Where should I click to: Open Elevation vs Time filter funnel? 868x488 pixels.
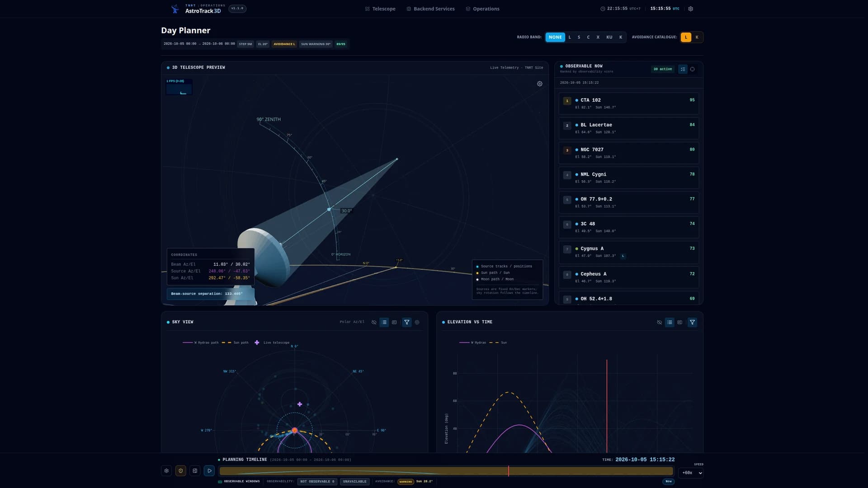point(692,322)
